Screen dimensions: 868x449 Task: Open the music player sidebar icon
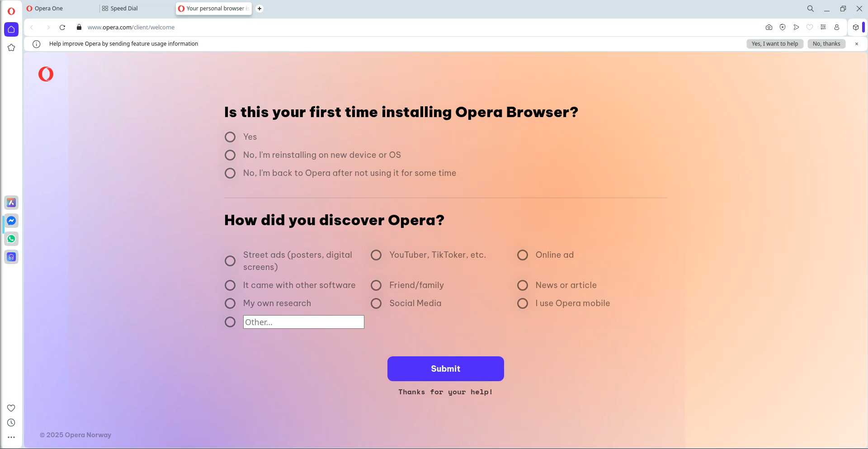[x=11, y=257]
